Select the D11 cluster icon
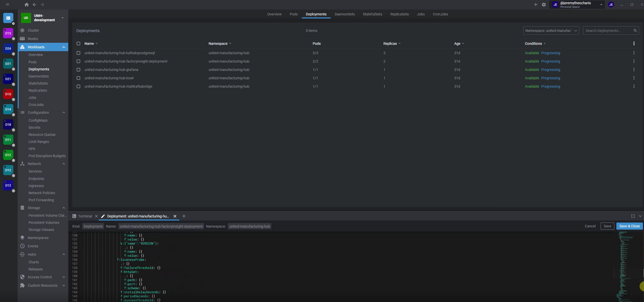Viewport: 644px width, 302px height. click(x=8, y=140)
